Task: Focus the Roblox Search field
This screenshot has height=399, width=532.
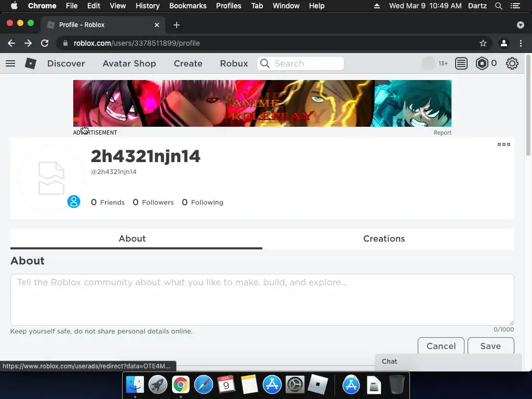Action: (300, 63)
